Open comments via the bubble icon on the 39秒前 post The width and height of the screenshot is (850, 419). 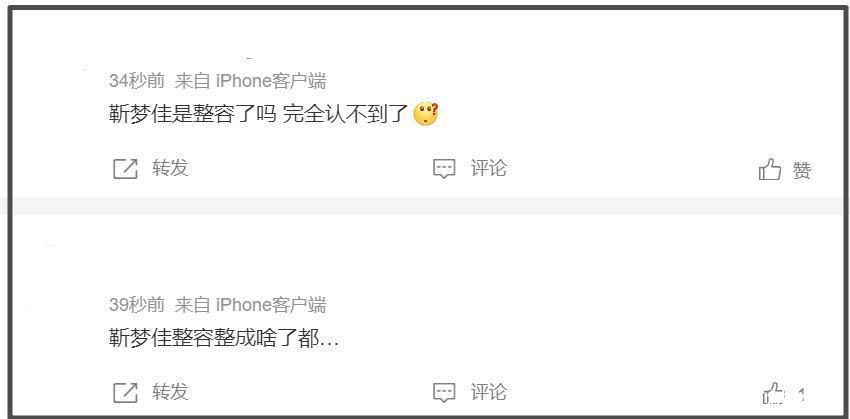pyautogui.click(x=444, y=392)
